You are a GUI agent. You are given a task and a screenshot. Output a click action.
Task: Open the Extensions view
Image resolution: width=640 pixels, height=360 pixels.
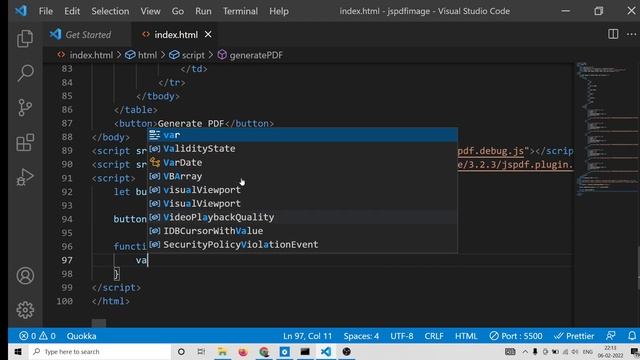coord(25,142)
